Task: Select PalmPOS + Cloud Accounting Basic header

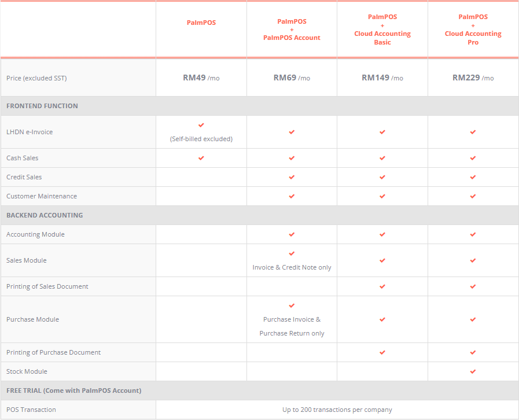Action: [x=382, y=30]
